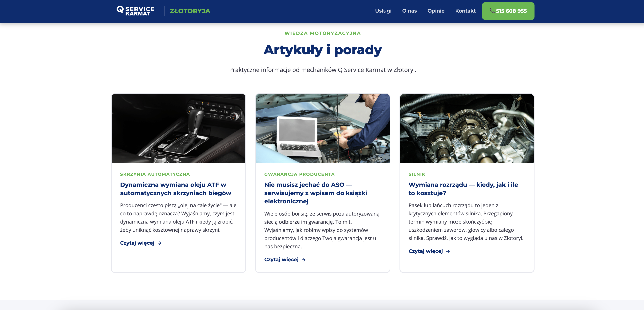This screenshot has width=644, height=310.
Task: Open the Usługi menu item
Action: [383, 11]
